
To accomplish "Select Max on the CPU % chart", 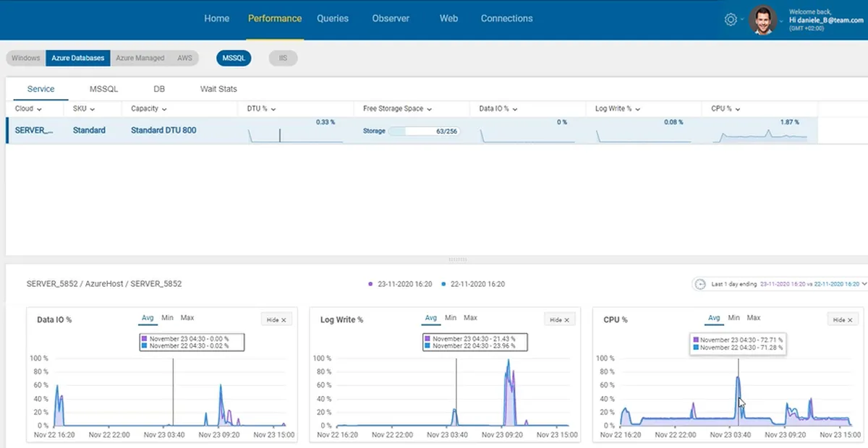I will [x=754, y=318].
